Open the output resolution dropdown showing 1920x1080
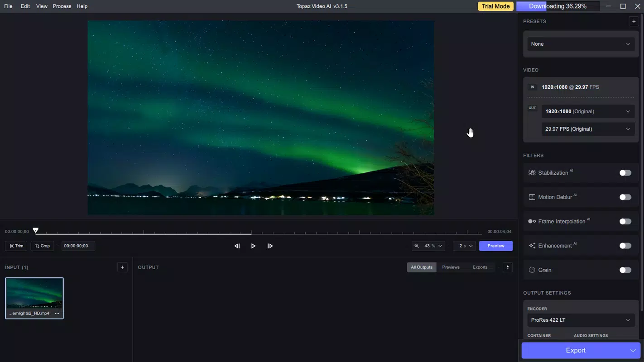The image size is (644, 362). click(587, 111)
